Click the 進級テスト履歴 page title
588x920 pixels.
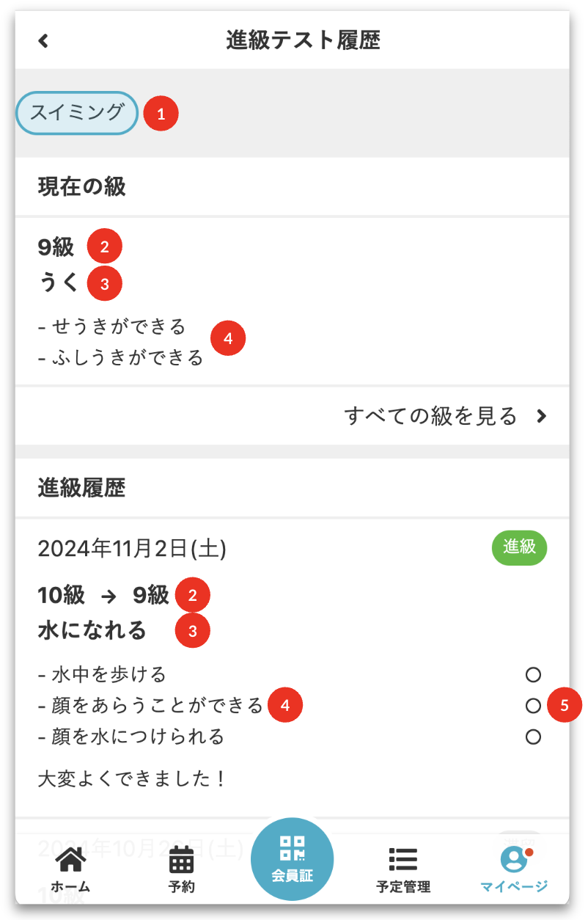click(x=303, y=40)
